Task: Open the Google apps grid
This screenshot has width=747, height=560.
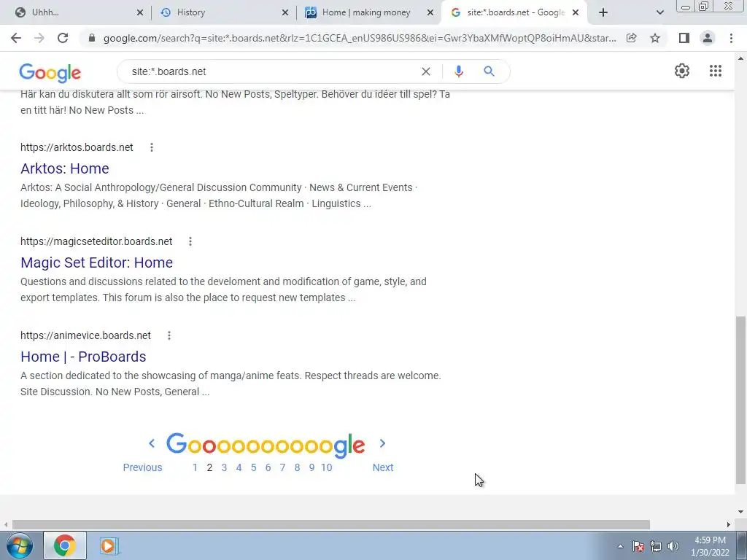Action: pyautogui.click(x=716, y=71)
